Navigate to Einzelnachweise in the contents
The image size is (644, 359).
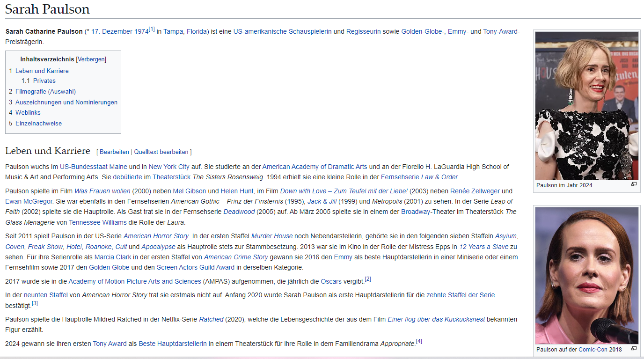coord(38,124)
